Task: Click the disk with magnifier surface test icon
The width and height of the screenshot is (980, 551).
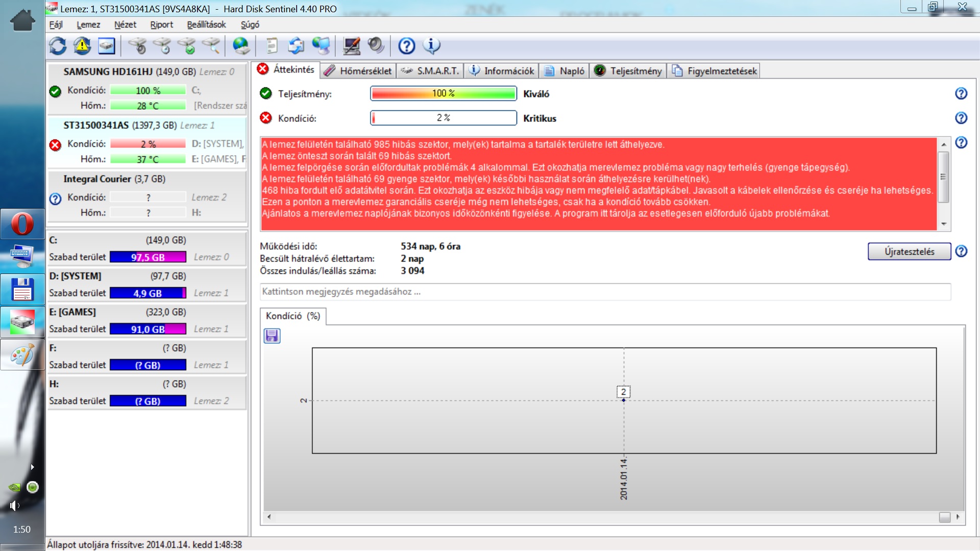Action: point(211,46)
